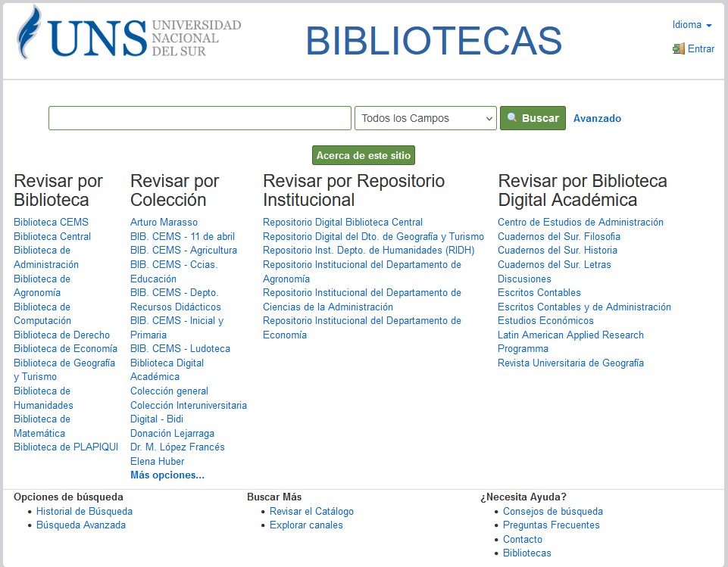Click the Acerca de este sitio button
Image resolution: width=728 pixels, height=567 pixels.
point(364,155)
